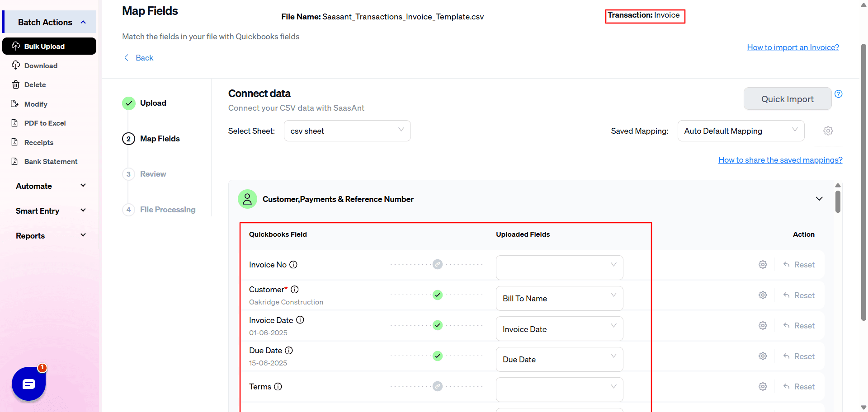Viewport: 868px width, 412px height.
Task: Click info icon beside Invoice Date label
Action: (x=300, y=320)
